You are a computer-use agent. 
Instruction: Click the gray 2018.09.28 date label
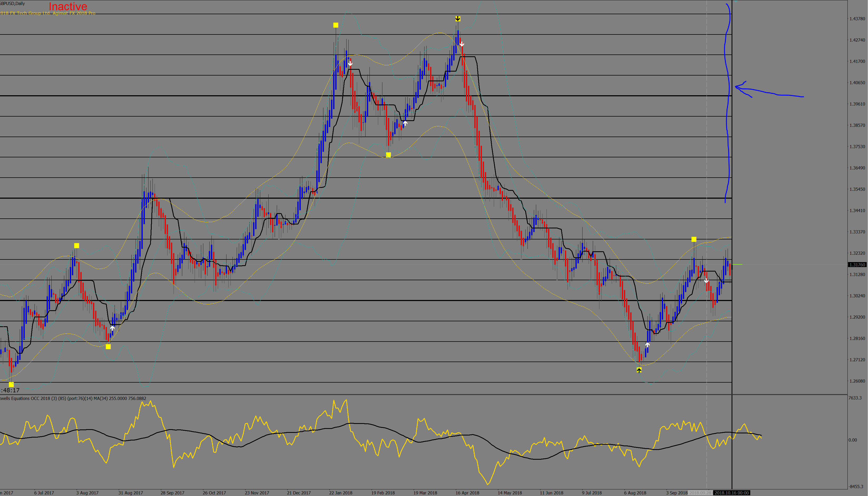click(700, 493)
